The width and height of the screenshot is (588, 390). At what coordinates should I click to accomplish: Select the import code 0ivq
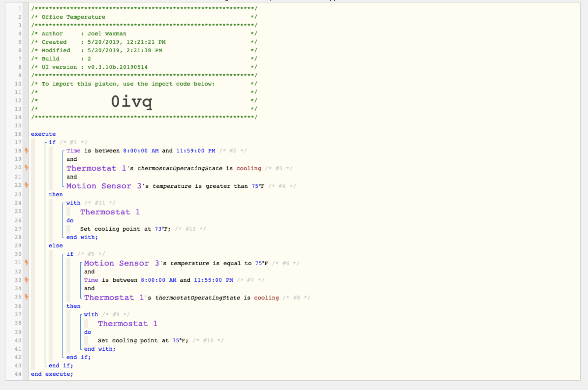[131, 102]
